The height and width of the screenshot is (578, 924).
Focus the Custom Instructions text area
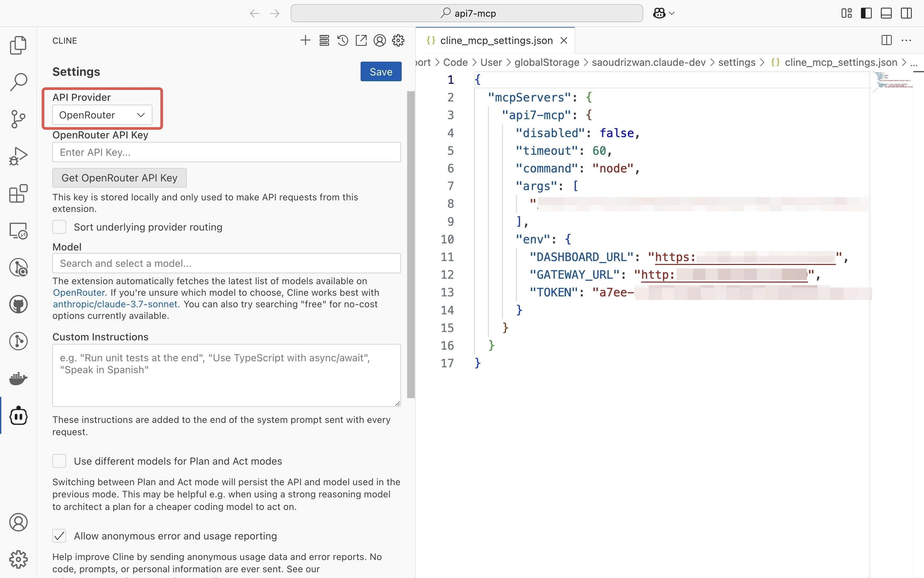click(x=227, y=375)
